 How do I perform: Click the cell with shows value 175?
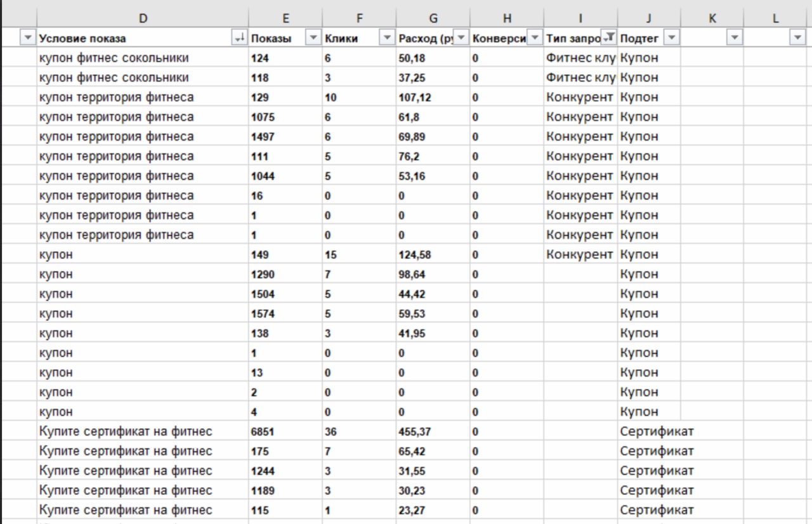point(285,451)
